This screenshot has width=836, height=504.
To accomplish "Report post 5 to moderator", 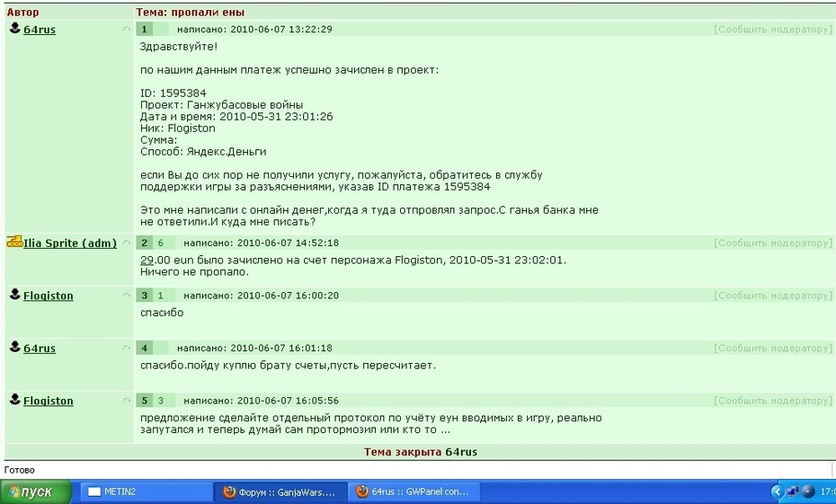I will click(x=772, y=401).
